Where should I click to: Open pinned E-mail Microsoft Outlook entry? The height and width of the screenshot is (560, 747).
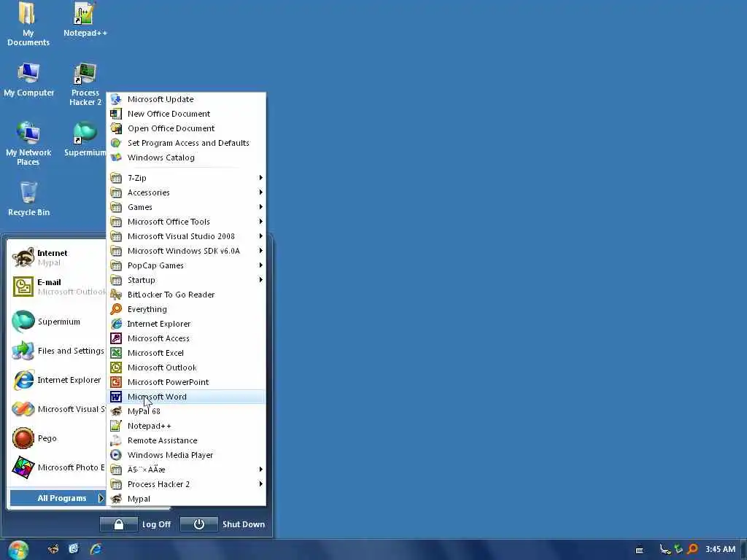(x=58, y=287)
